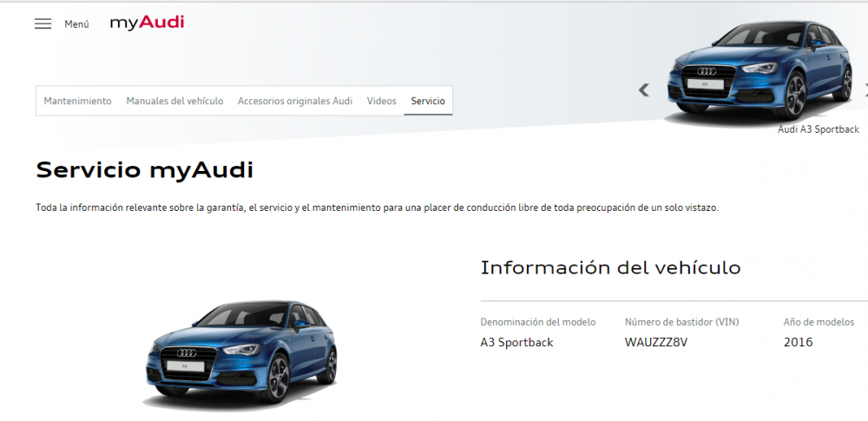The width and height of the screenshot is (868, 421).
Task: Switch to the Mantenimiento tab
Action: pyautogui.click(x=77, y=101)
